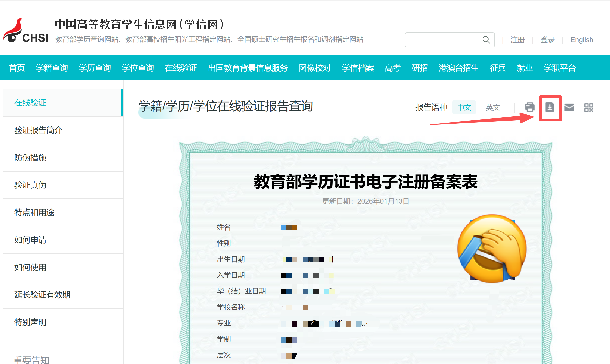Switch report language to 英文
Screen dimensions: 610x364
click(x=493, y=107)
